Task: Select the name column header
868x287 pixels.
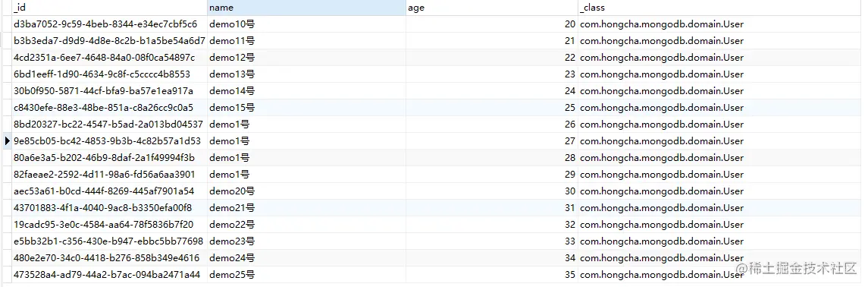Action: [x=307, y=8]
